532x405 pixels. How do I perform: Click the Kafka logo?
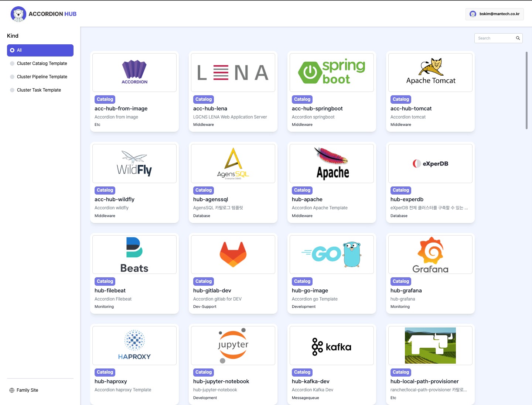coord(332,347)
